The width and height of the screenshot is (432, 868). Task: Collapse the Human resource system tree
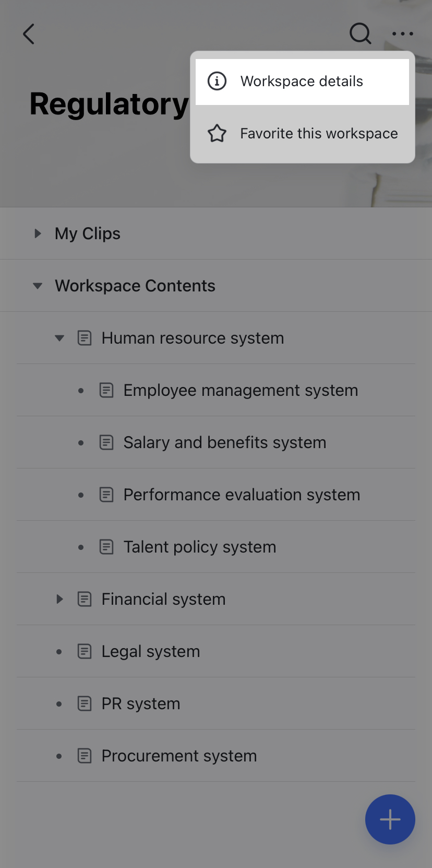pos(59,338)
